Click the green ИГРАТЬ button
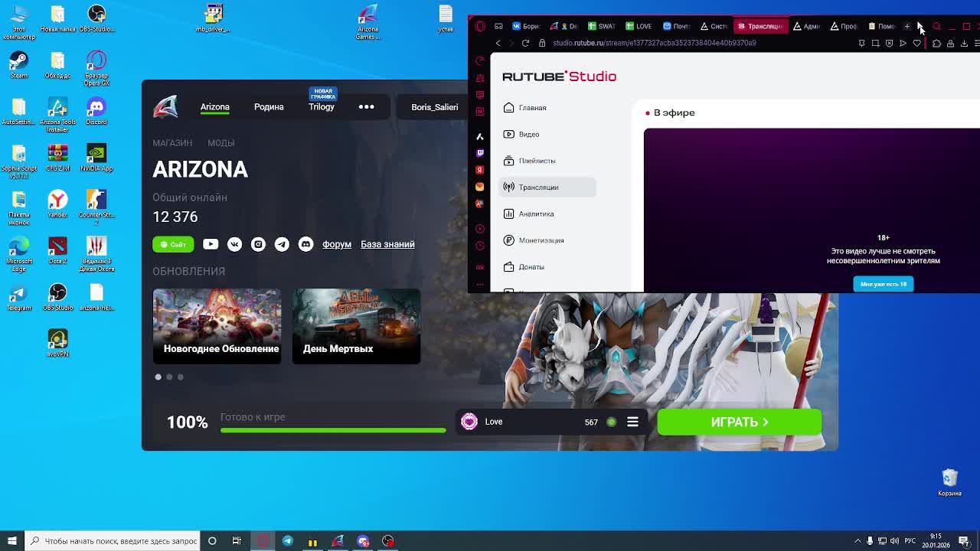Screen dimensions: 980x551 739,422
